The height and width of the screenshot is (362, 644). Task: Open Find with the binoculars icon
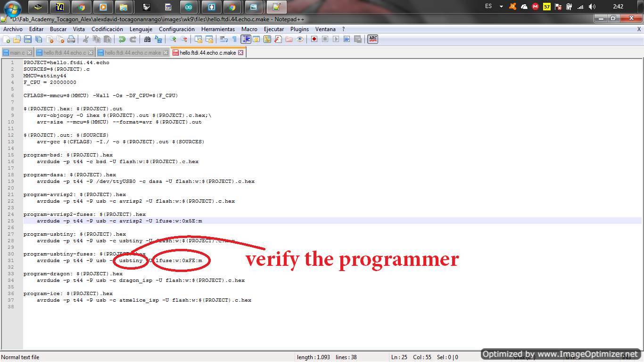click(x=147, y=39)
